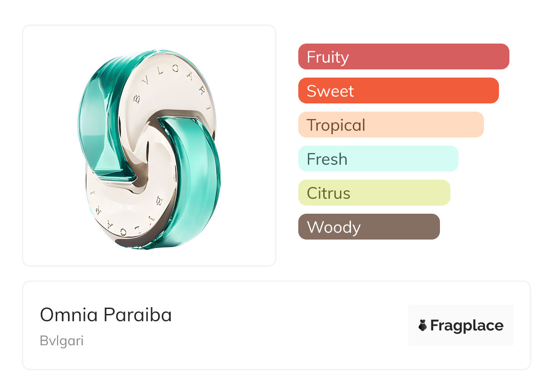
Task: Click the Fragplace wordmark text
Action: point(467,325)
